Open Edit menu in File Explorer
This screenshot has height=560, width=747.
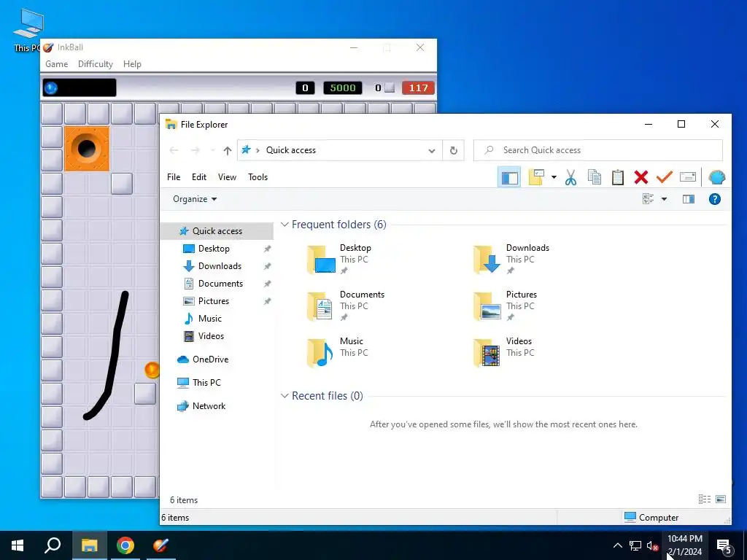[199, 177]
